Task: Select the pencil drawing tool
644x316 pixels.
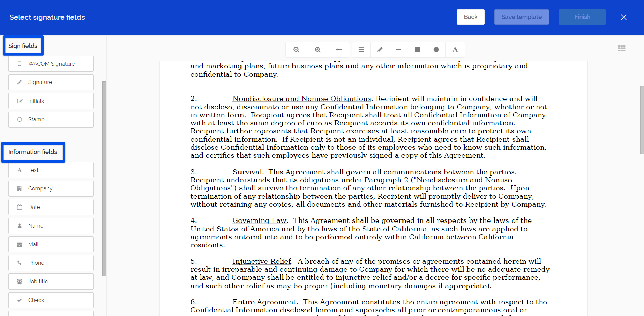Action: tap(380, 50)
